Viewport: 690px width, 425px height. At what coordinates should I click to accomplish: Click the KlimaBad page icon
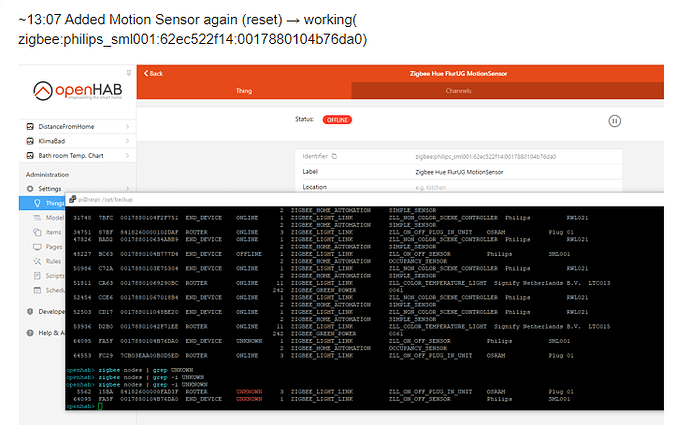click(30, 141)
